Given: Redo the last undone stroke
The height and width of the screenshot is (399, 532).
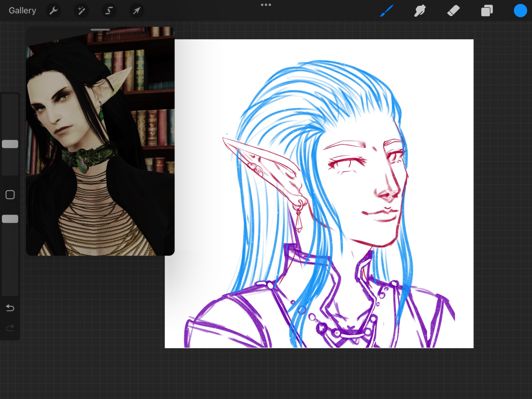Looking at the screenshot, I should point(10,328).
